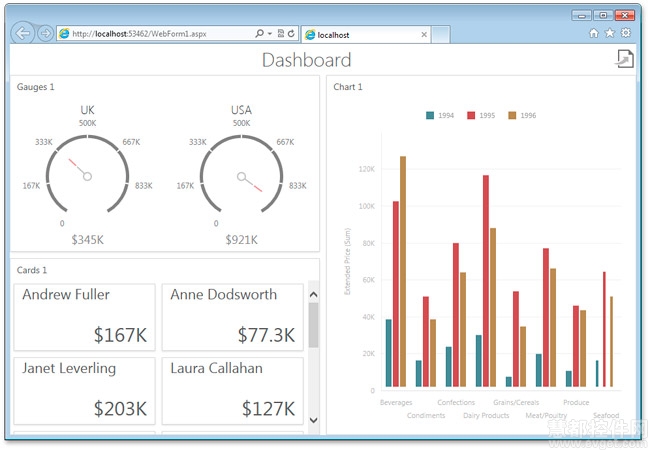This screenshot has width=650, height=450.
Task: Select the Anne Dodsworth card
Action: 233,317
